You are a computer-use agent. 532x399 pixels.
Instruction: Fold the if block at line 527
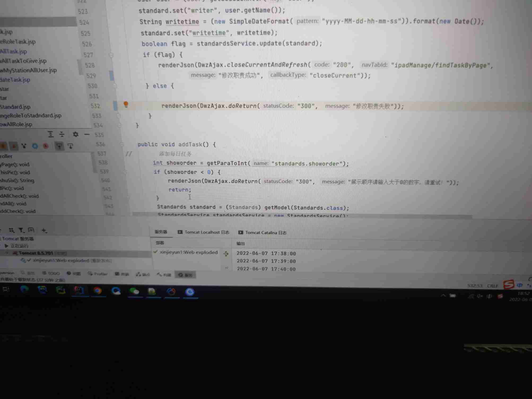(x=111, y=55)
